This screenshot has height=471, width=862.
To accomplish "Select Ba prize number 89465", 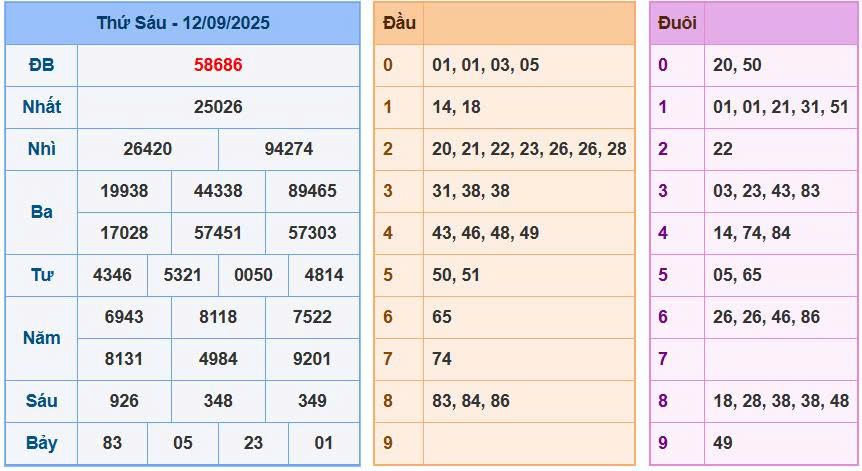I will point(312,191).
